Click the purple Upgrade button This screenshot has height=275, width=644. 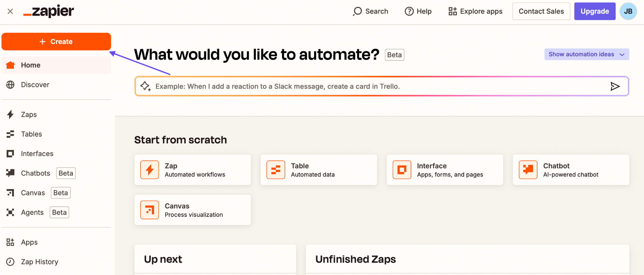point(595,11)
